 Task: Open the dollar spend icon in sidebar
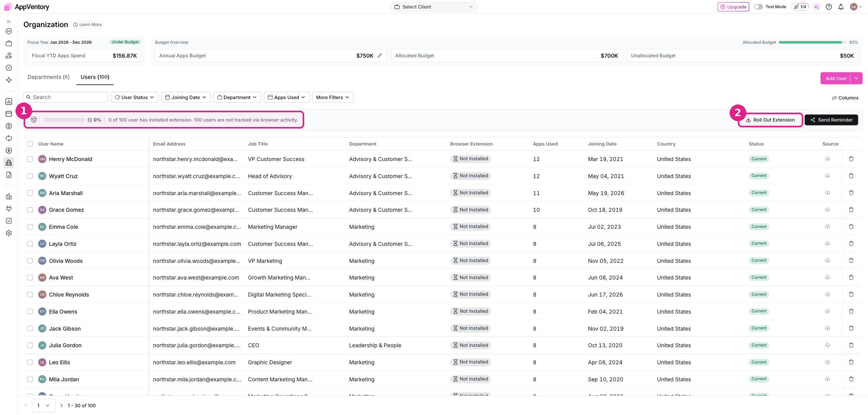pos(9,126)
